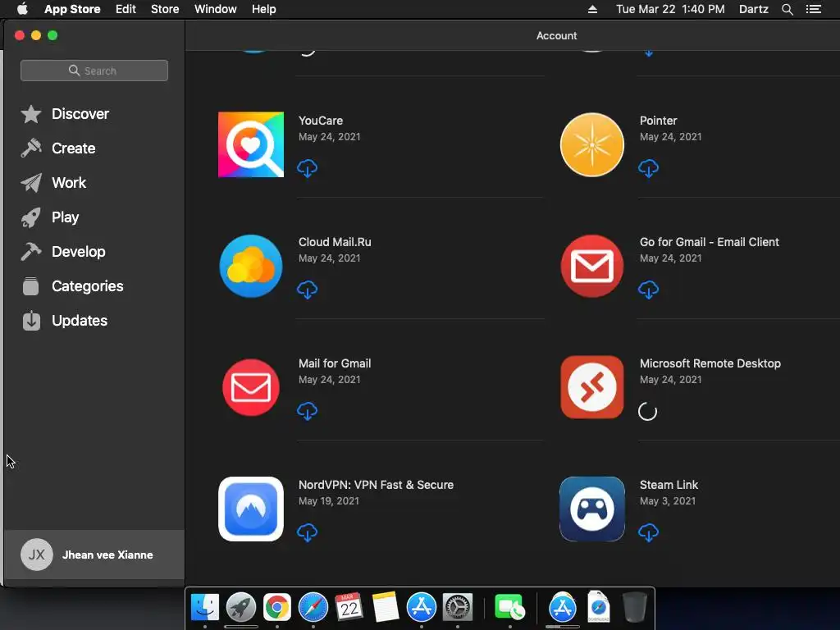Download Mail for Gmail via cloud icon

(308, 411)
